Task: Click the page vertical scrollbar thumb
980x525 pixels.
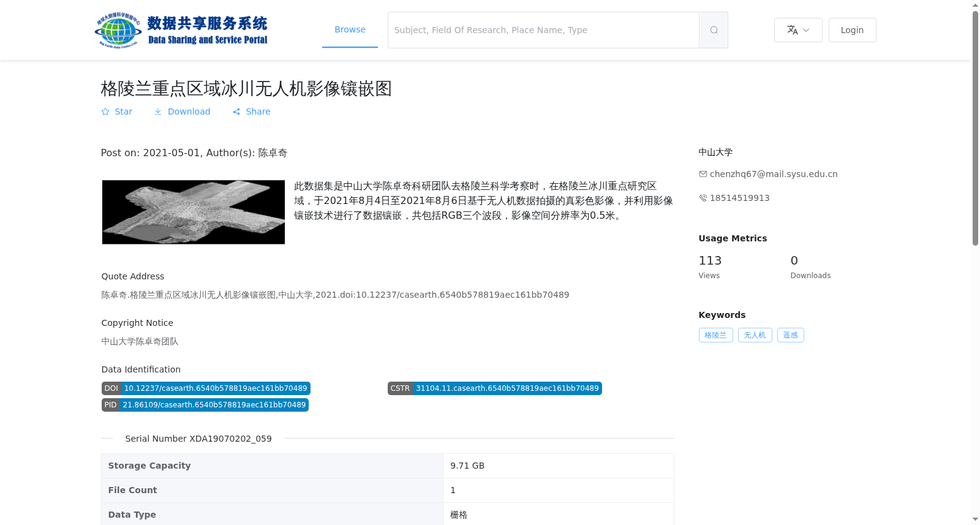Action: (x=976, y=127)
